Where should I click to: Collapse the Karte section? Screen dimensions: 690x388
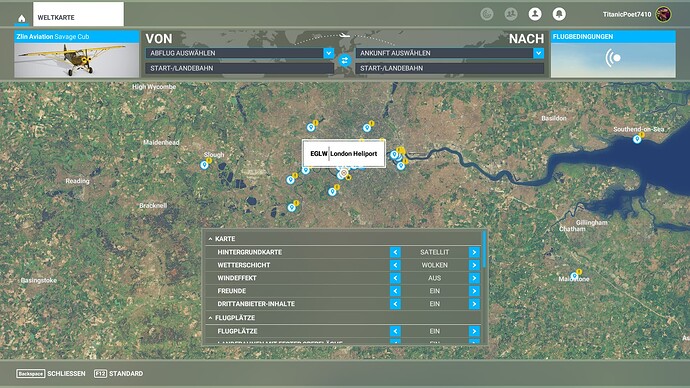tap(221, 239)
